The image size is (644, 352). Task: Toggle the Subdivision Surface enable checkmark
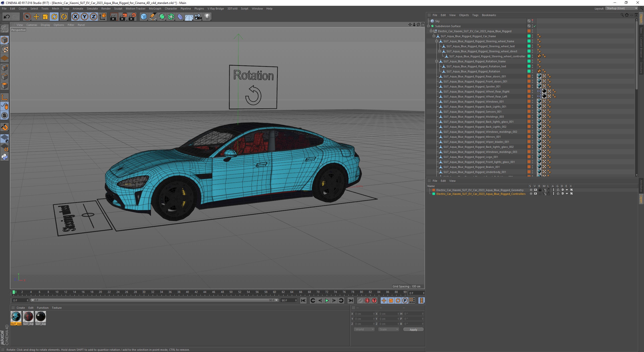tap(535, 26)
